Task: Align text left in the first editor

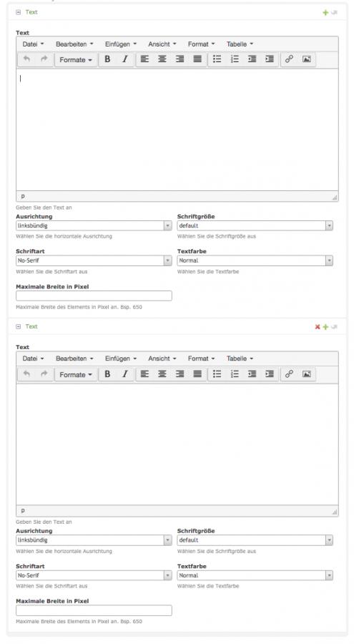Action: [x=144, y=59]
